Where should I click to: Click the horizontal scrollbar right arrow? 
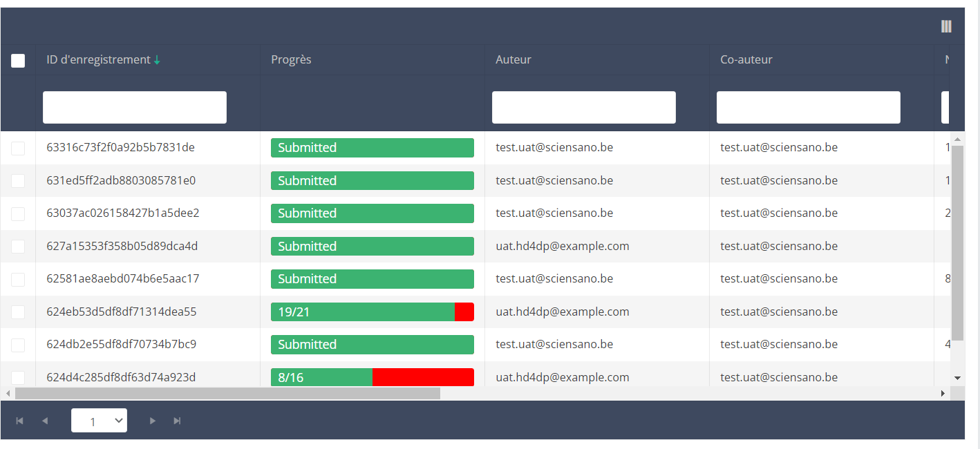pyautogui.click(x=942, y=393)
